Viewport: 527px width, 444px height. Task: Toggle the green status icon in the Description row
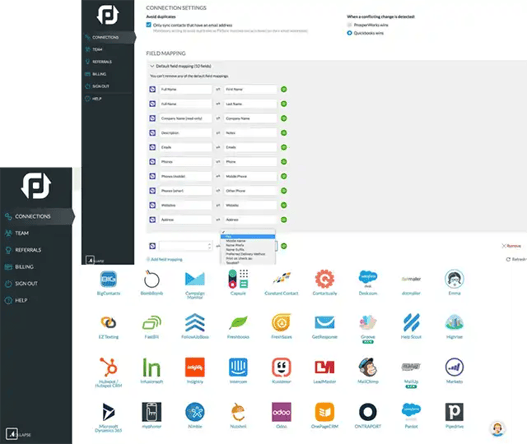click(284, 133)
